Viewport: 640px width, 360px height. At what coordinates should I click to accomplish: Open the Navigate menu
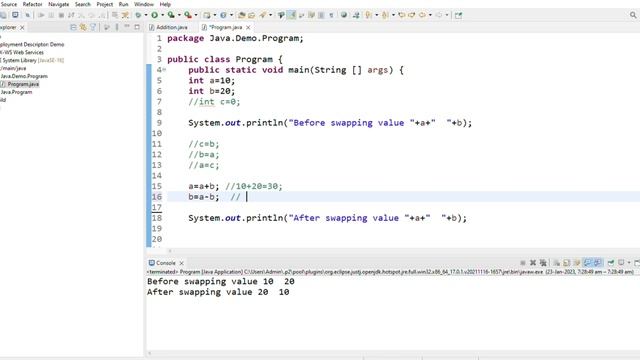click(x=58, y=4)
